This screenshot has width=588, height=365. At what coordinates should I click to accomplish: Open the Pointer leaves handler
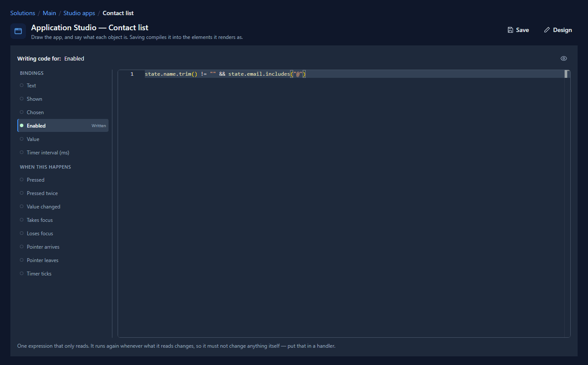pos(63,260)
